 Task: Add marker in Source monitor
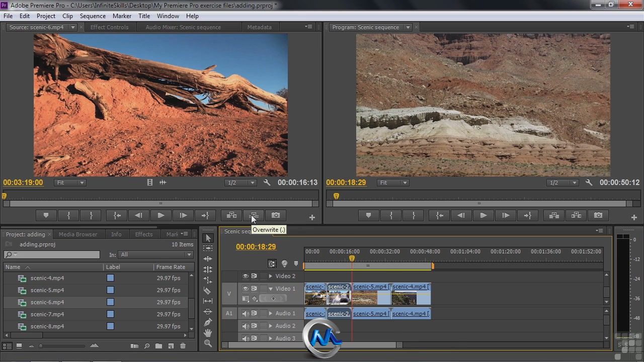coord(46,215)
